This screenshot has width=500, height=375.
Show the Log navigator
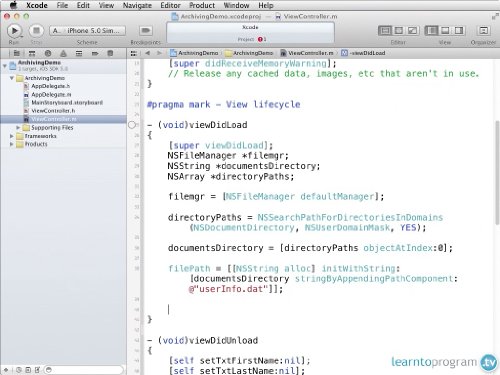click(x=110, y=53)
